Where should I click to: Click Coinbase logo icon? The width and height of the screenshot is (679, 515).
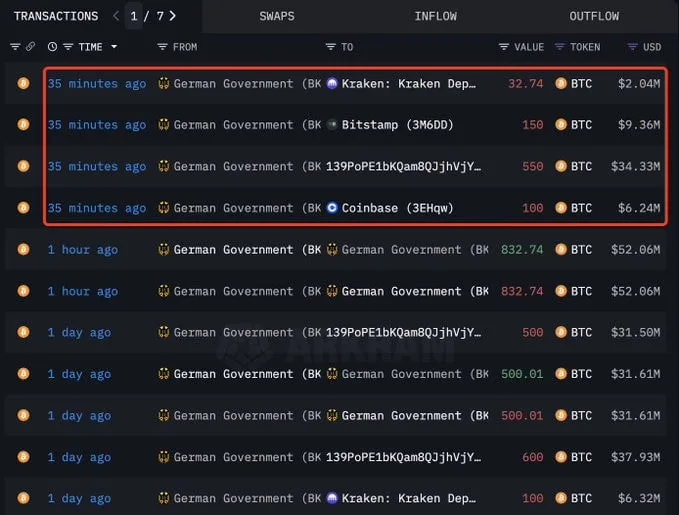[332, 208]
